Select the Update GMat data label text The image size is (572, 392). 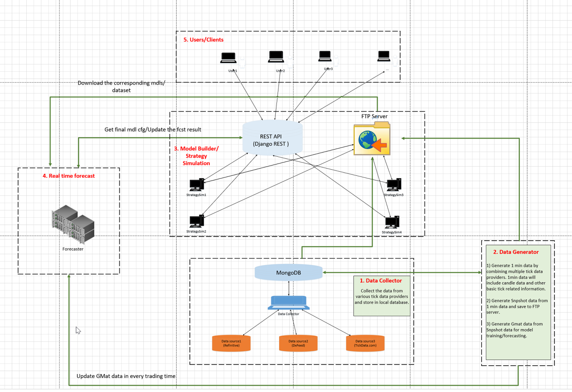click(126, 376)
